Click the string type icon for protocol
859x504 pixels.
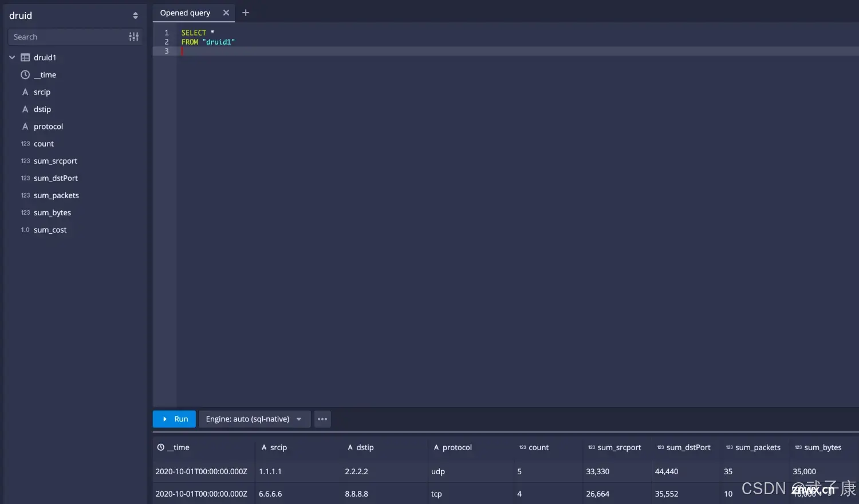tap(25, 126)
